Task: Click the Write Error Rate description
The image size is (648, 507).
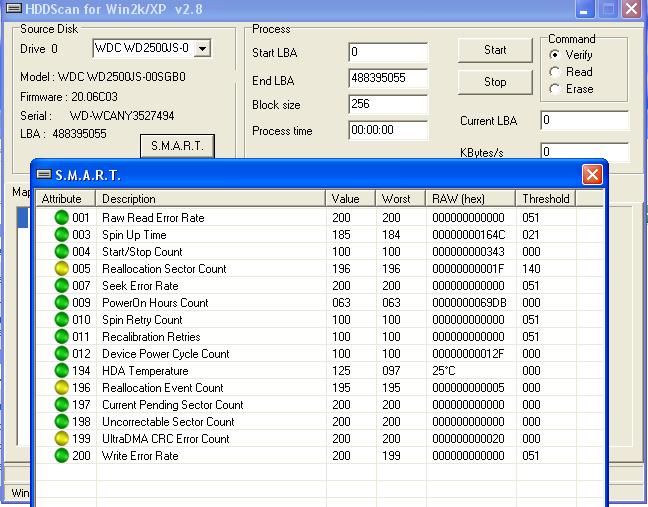Action: 140,456
